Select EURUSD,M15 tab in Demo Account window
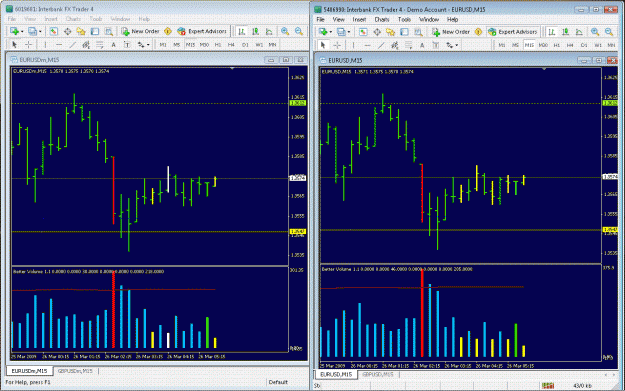 click(x=336, y=375)
